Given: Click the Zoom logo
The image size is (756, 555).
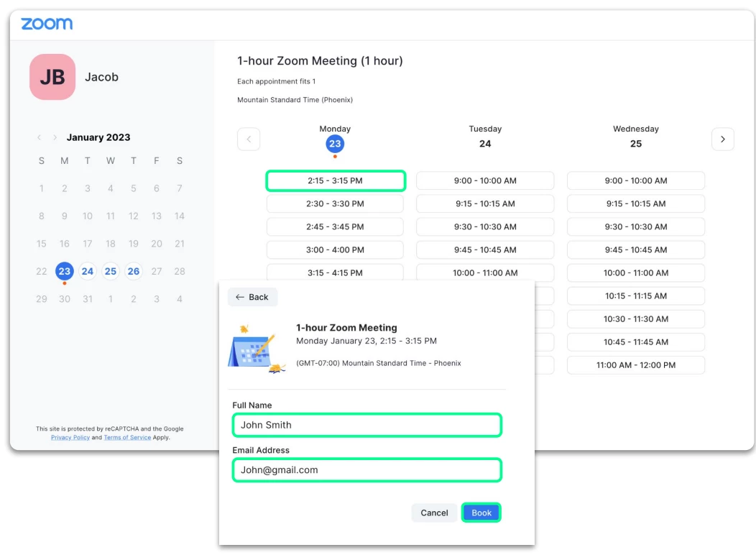Looking at the screenshot, I should (47, 23).
